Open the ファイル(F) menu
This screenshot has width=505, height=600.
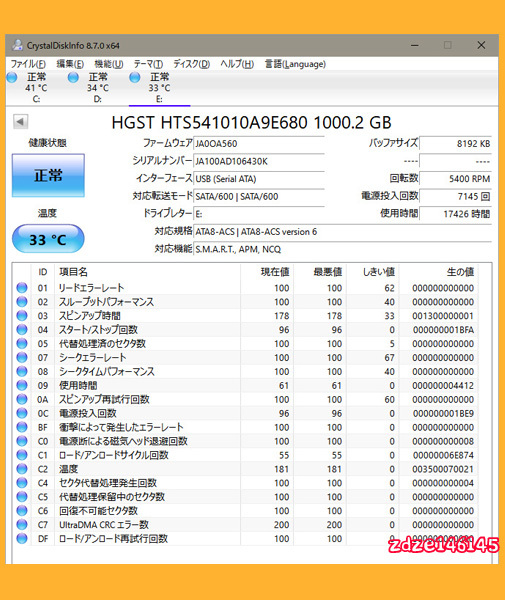pos(28,64)
